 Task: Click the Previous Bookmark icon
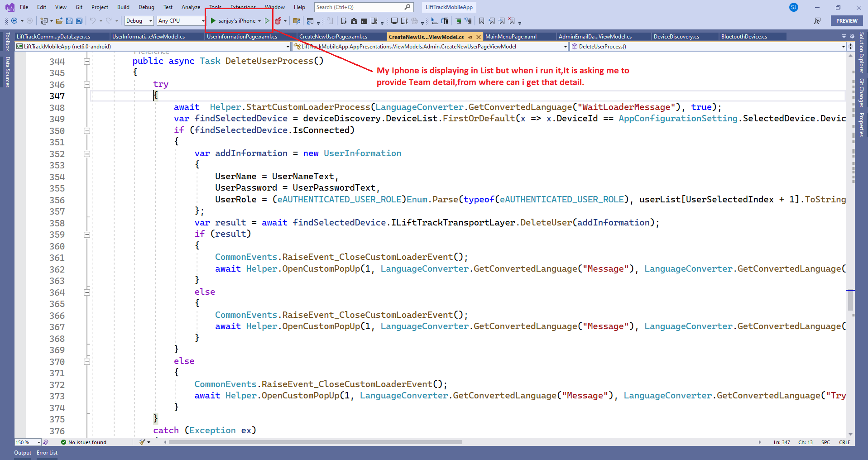click(492, 21)
